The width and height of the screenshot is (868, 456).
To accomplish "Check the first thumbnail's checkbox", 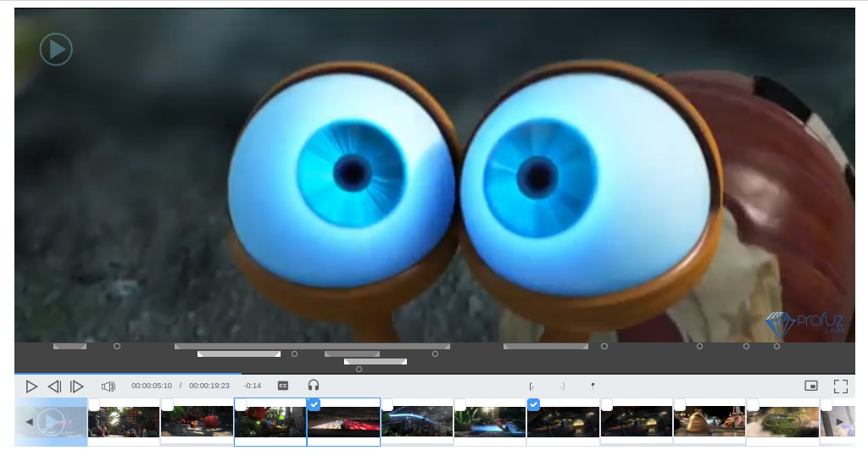I will point(95,405).
